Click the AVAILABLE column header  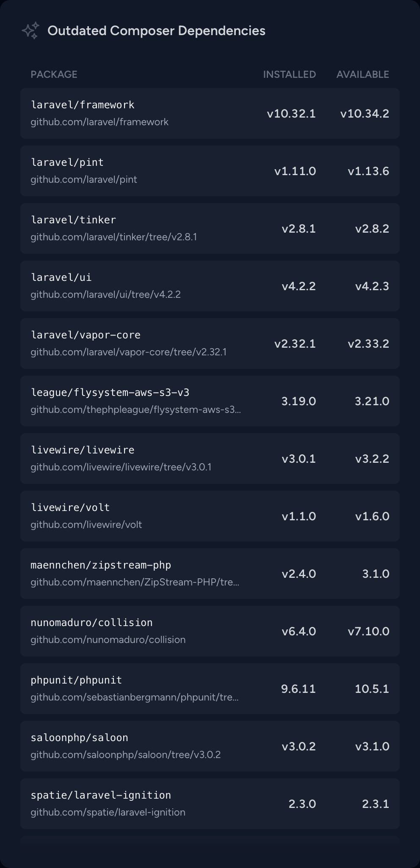[x=362, y=74]
